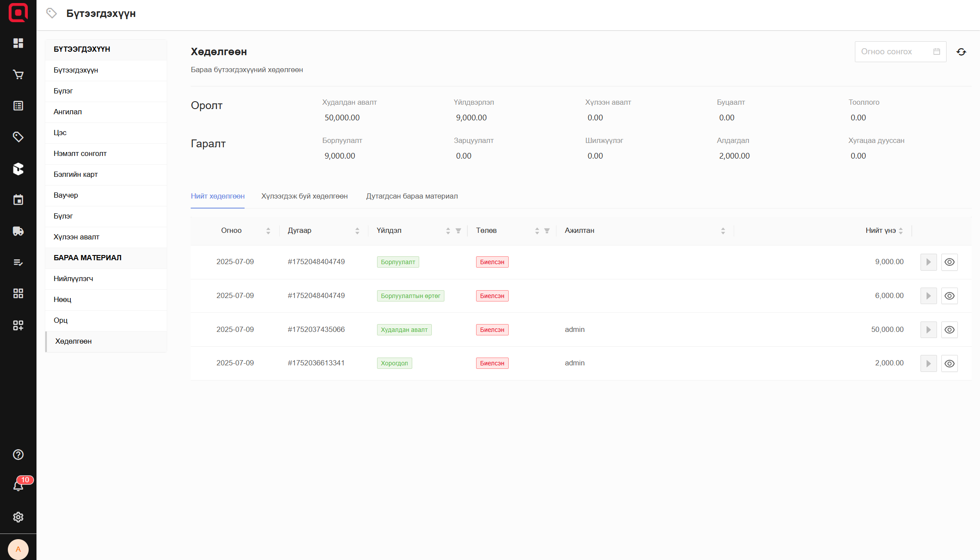View details of the Хорогдол row
Image resolution: width=980 pixels, height=560 pixels.
coord(949,364)
